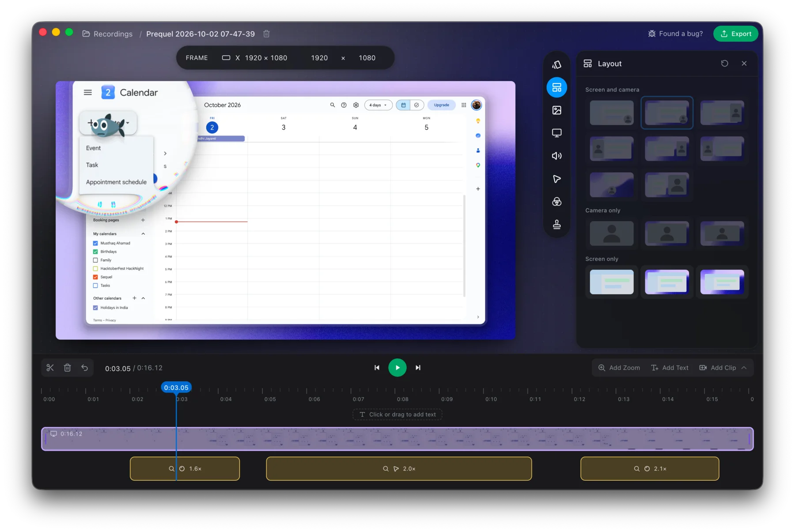Open the stamp watermark icon in sidebar
The height and width of the screenshot is (532, 795).
point(556,224)
